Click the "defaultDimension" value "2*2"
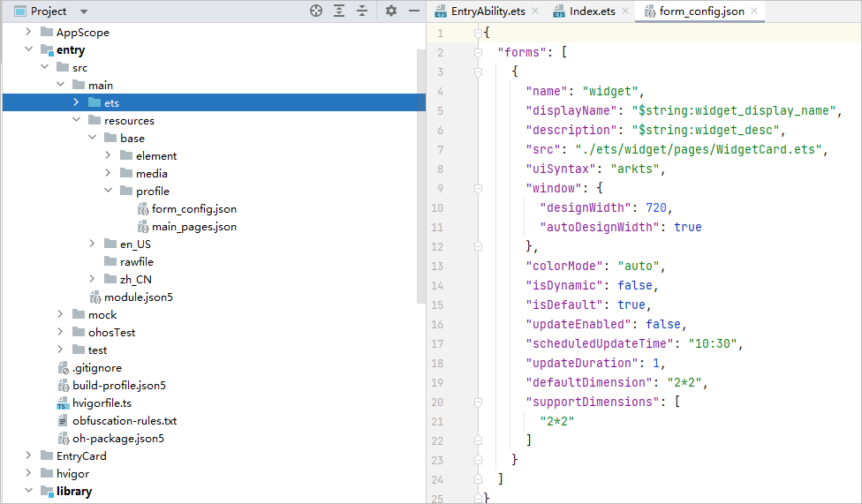 pos(684,382)
